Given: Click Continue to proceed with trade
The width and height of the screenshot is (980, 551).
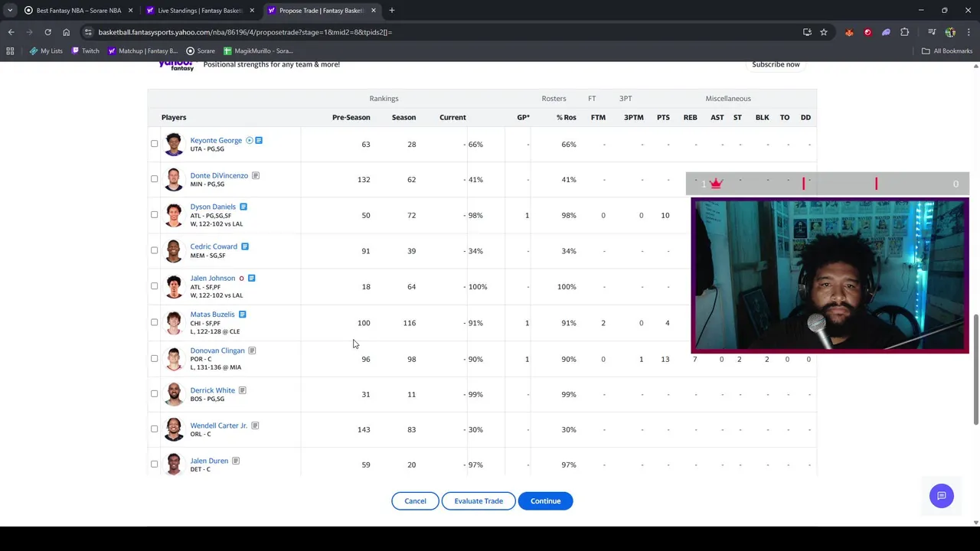Looking at the screenshot, I should [x=545, y=501].
